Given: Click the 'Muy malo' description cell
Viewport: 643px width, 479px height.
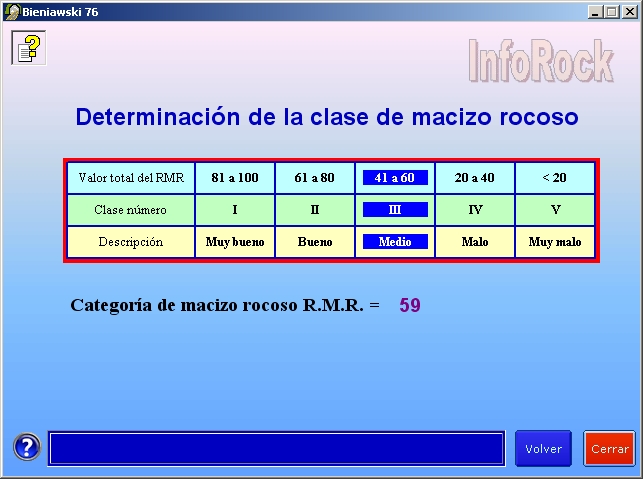Looking at the screenshot, I should click(x=554, y=242).
